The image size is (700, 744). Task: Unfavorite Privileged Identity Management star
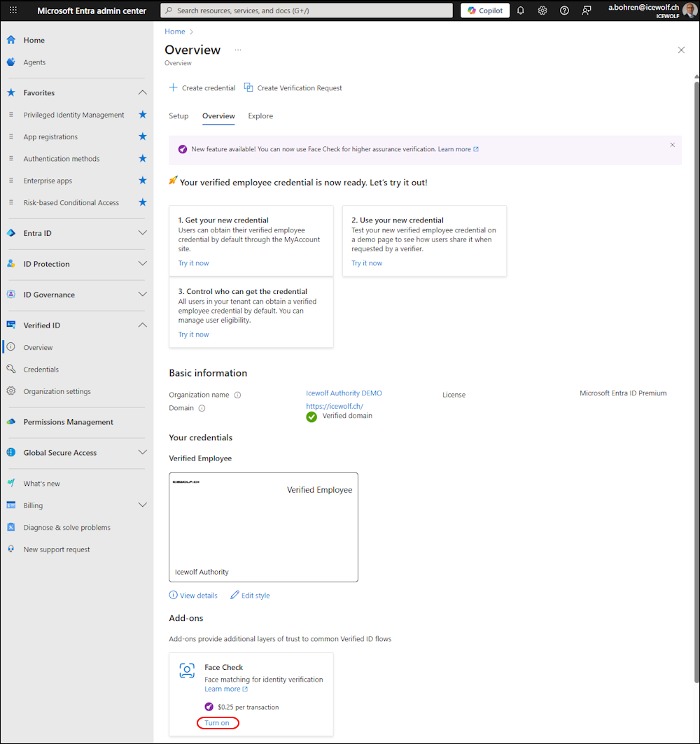142,114
